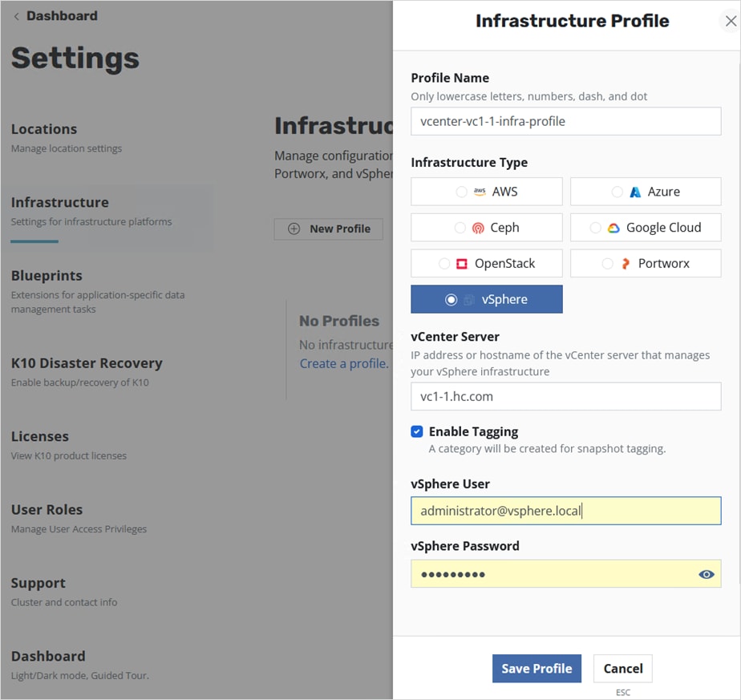Focus the vSphere Password field
Screen dimensions: 741x700
click(565, 574)
